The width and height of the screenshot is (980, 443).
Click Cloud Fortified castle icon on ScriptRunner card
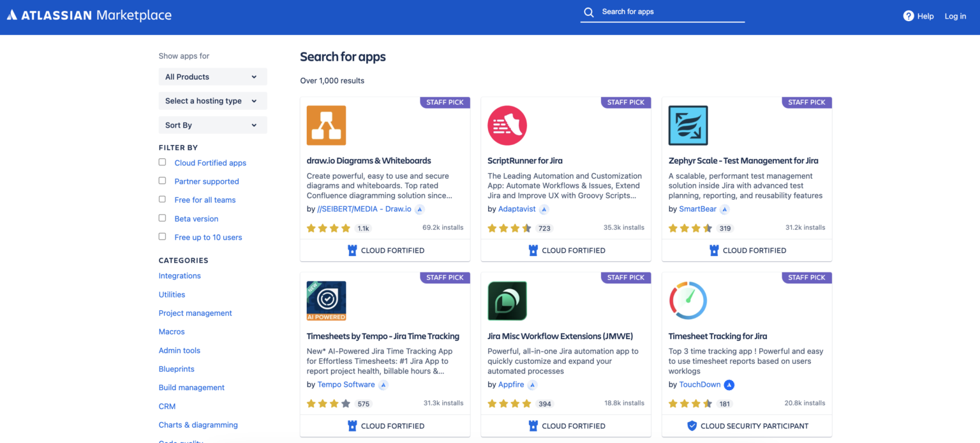(x=533, y=250)
